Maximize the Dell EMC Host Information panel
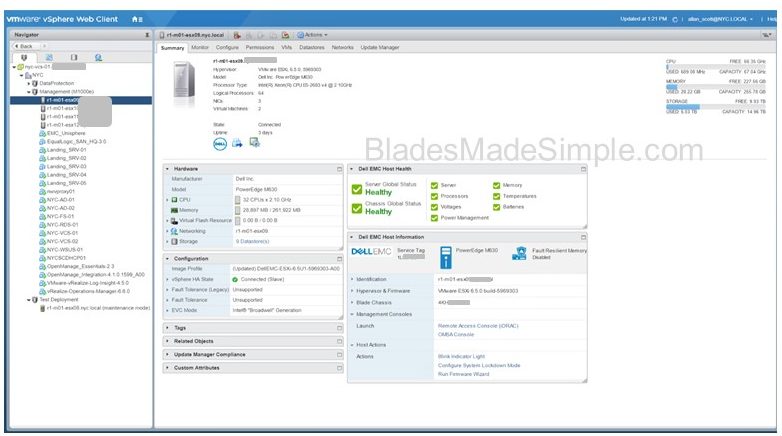The image size is (782, 436). coord(583,237)
